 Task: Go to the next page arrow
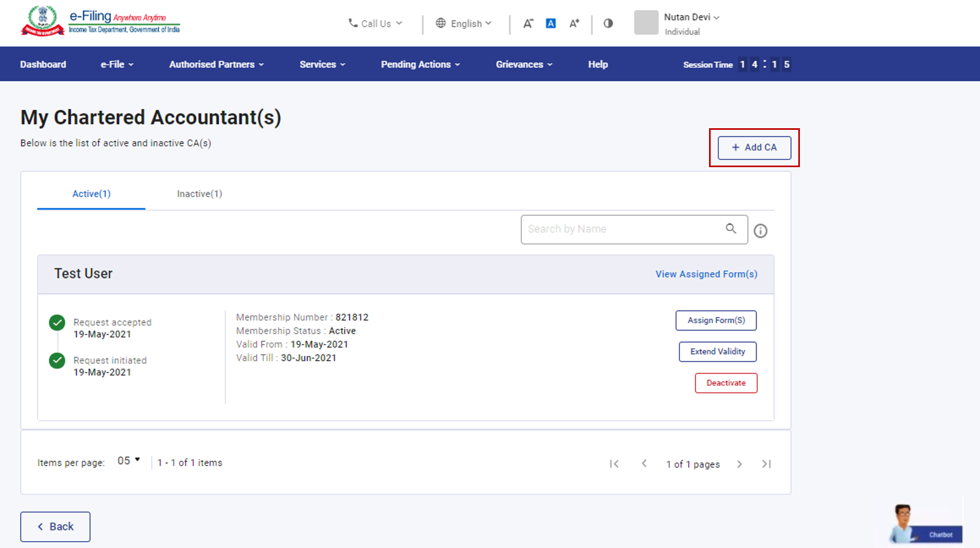click(x=739, y=464)
